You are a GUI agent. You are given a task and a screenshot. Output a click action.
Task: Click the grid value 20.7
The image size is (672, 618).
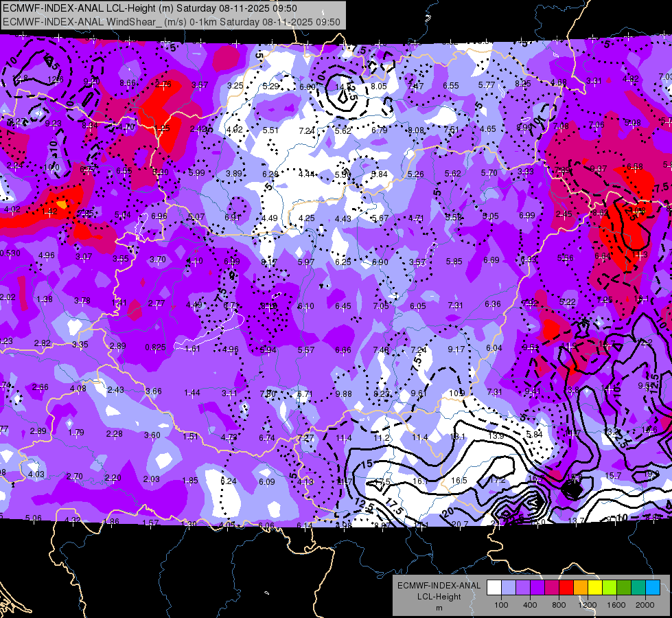[459, 524]
